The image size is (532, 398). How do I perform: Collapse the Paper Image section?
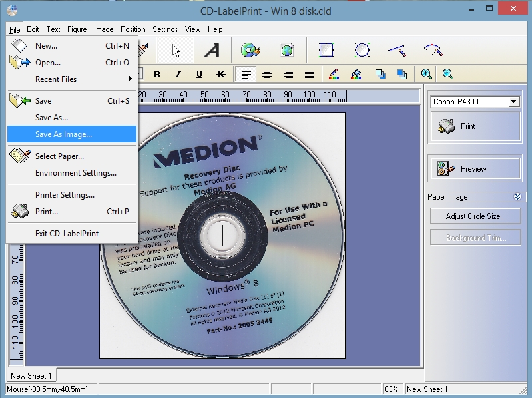[x=517, y=196]
